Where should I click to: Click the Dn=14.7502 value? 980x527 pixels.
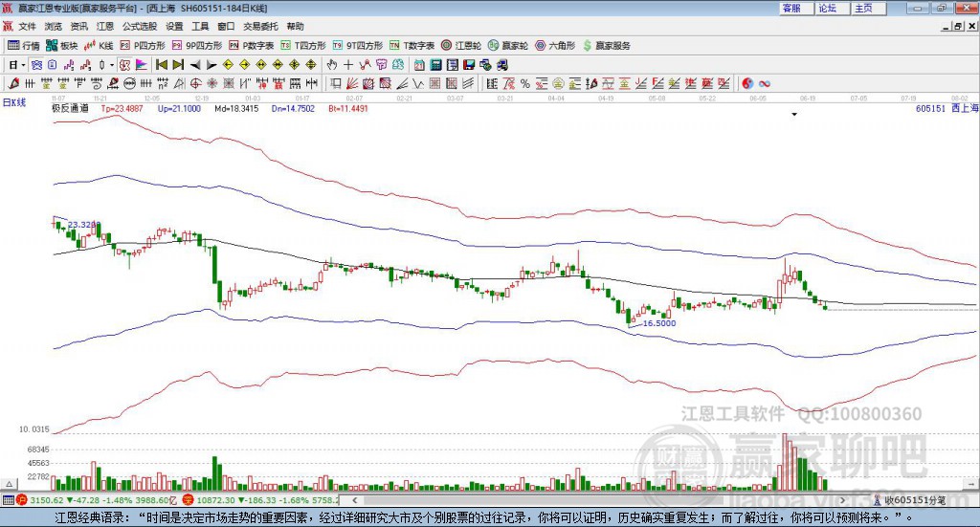(x=293, y=109)
